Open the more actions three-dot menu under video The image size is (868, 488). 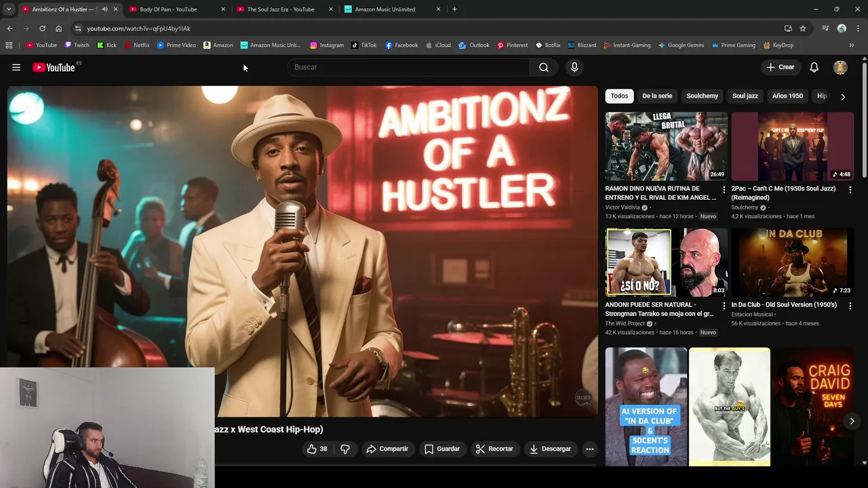(x=590, y=449)
